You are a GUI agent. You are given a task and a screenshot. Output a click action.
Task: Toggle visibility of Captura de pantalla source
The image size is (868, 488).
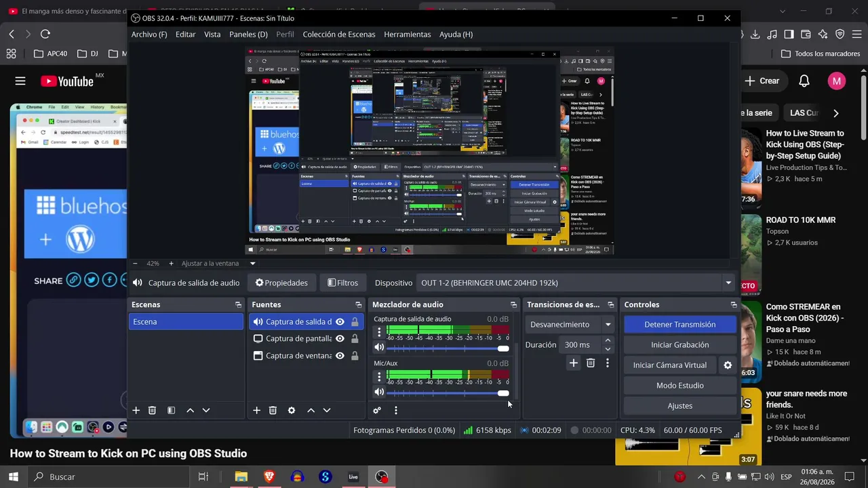point(340,339)
